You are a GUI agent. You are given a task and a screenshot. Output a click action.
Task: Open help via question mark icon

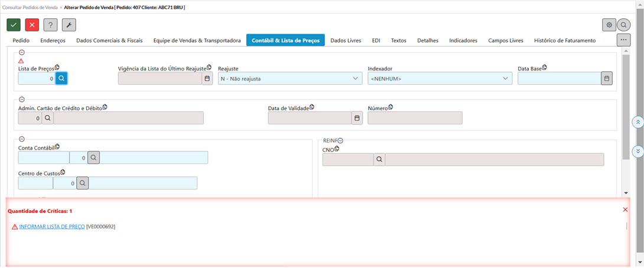pyautogui.click(x=51, y=25)
